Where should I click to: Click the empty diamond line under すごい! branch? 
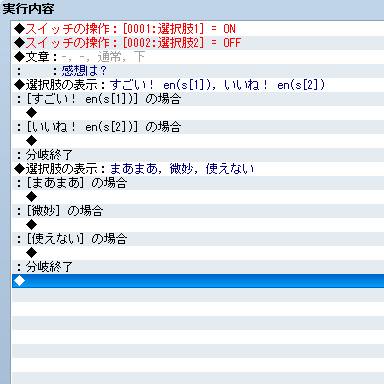(x=198, y=113)
